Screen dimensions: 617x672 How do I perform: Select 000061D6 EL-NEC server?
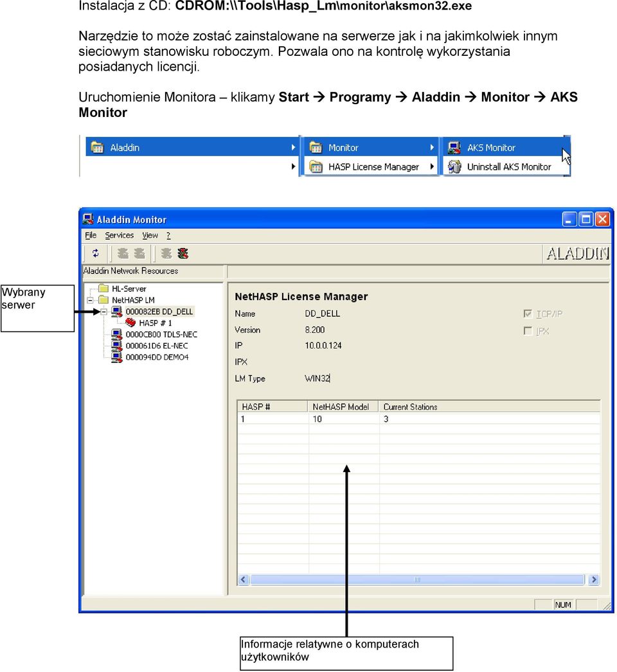click(x=157, y=346)
